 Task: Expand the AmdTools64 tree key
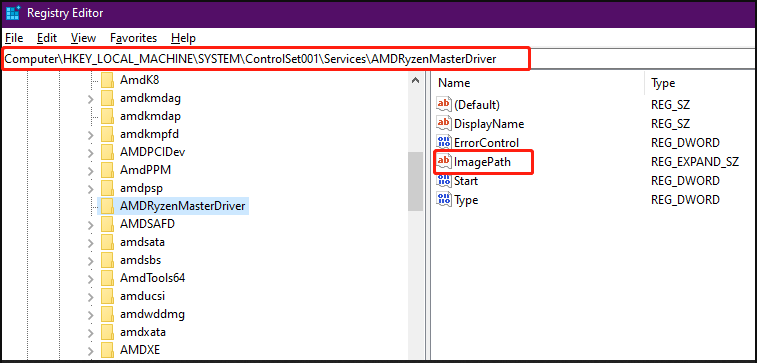click(x=90, y=279)
